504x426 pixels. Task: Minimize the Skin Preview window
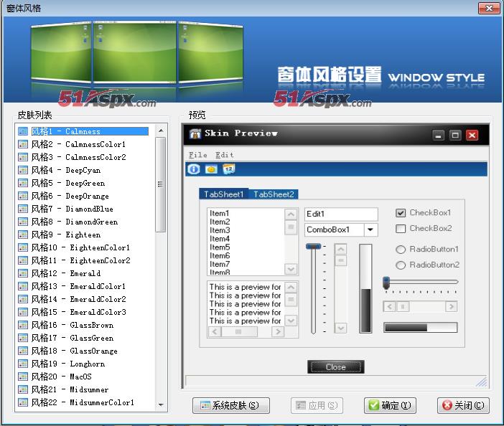[x=438, y=135]
